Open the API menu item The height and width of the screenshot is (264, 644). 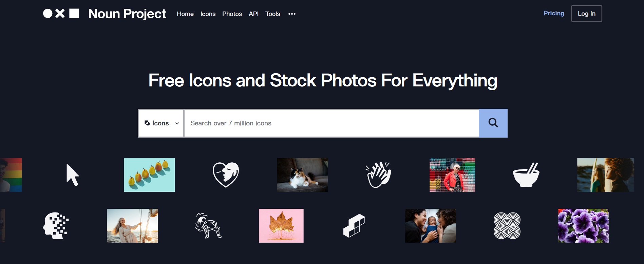[x=253, y=14]
